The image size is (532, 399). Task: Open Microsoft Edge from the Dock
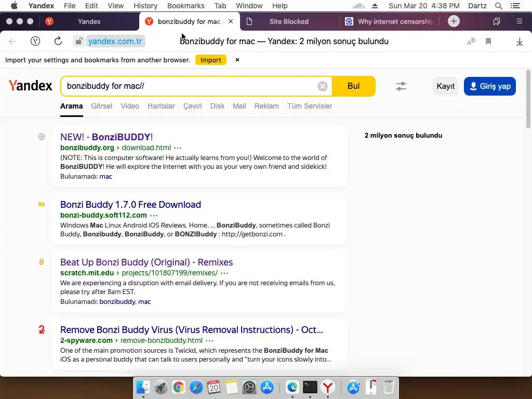pos(292,387)
